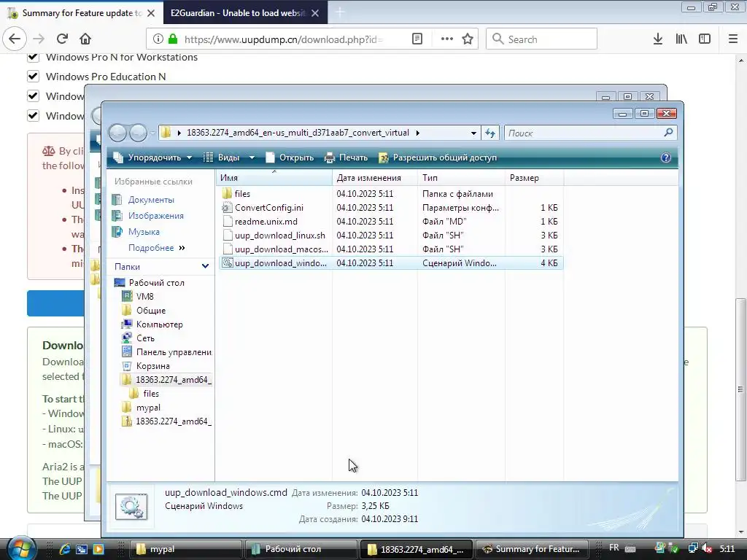Open new tab with plus button
This screenshot has width=747, height=560.
click(x=340, y=13)
